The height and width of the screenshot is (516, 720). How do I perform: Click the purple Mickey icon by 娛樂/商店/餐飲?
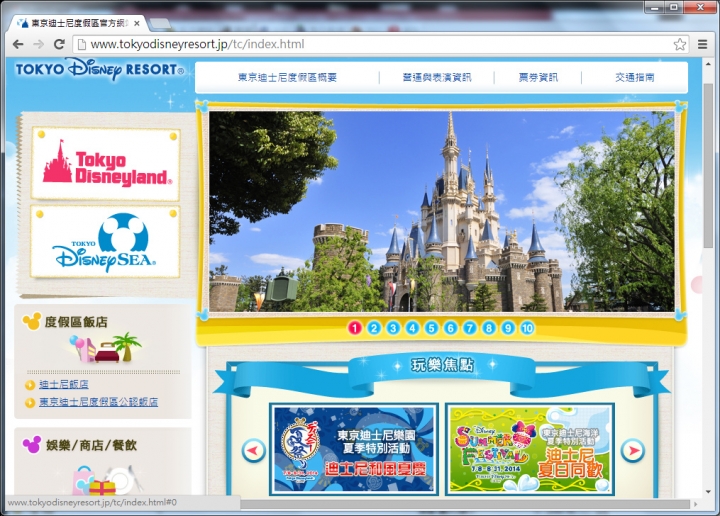tap(32, 444)
